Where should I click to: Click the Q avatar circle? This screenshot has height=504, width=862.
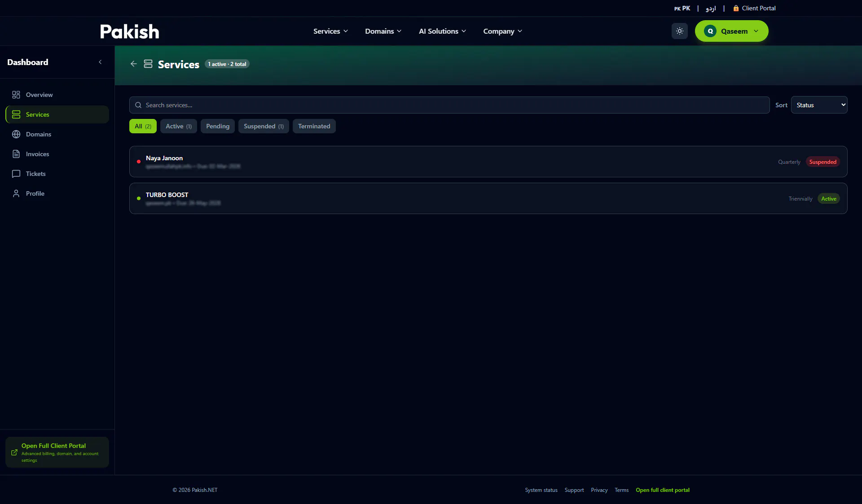point(710,31)
